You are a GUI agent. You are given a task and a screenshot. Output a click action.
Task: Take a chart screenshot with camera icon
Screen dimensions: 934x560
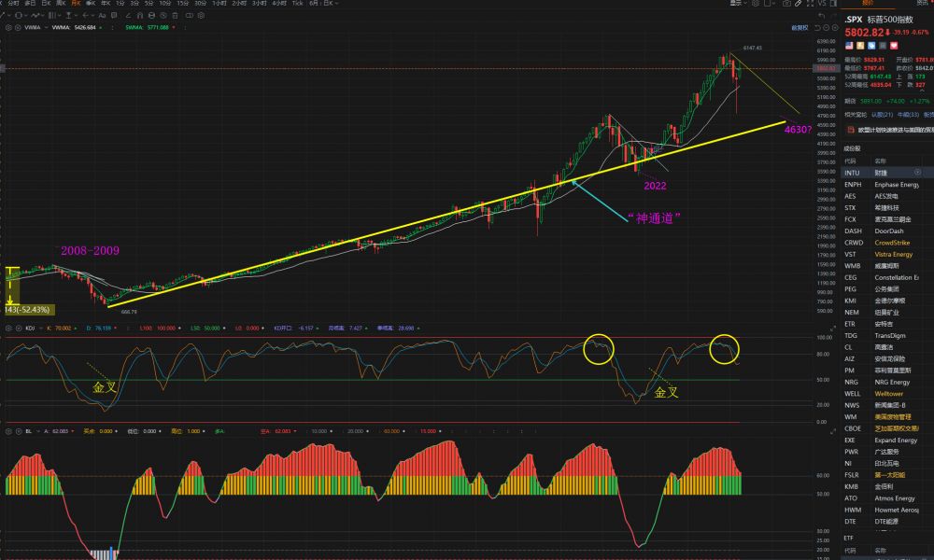click(786, 4)
